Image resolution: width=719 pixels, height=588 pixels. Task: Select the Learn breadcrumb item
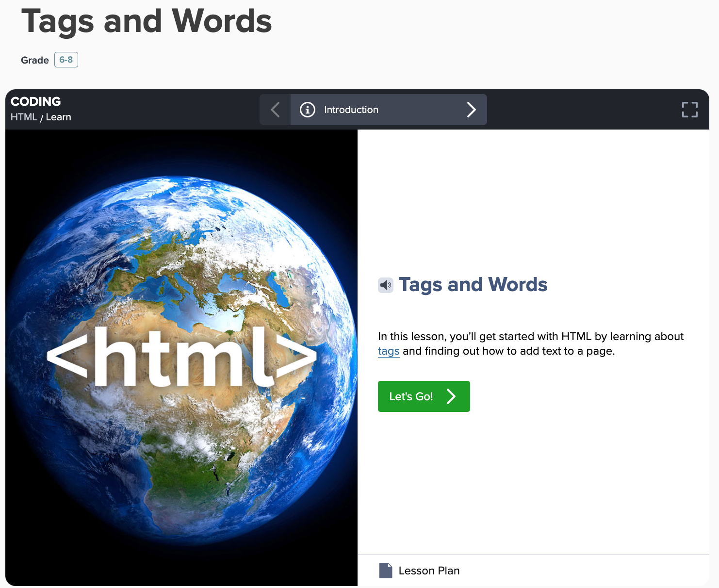[58, 117]
